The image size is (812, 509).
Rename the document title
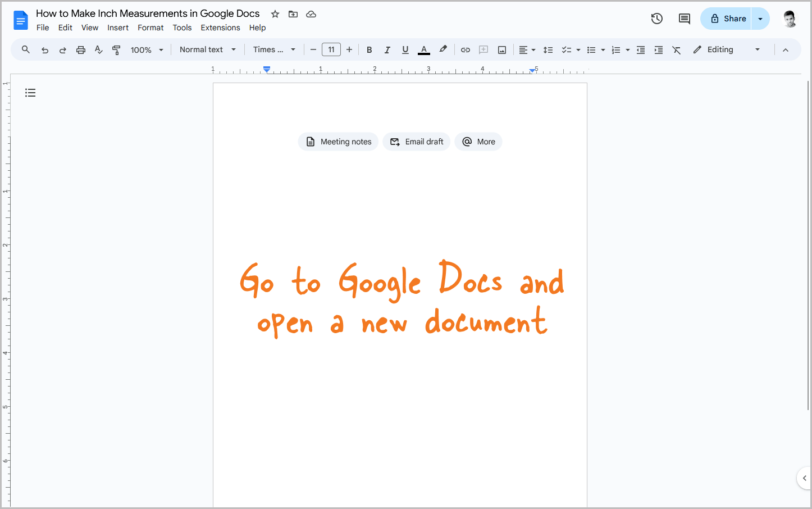148,13
